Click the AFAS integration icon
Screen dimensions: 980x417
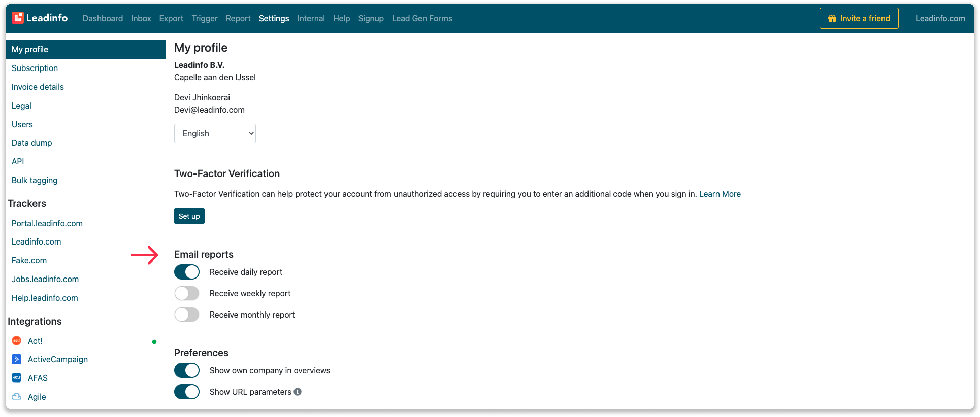[x=16, y=378]
